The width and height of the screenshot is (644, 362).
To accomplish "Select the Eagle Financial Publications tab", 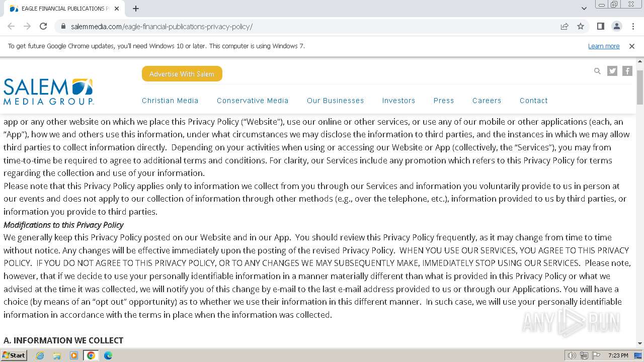I will [63, 9].
